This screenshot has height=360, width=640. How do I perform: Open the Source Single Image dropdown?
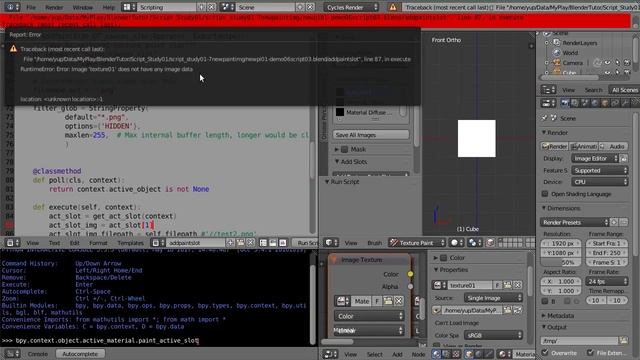coord(493,298)
